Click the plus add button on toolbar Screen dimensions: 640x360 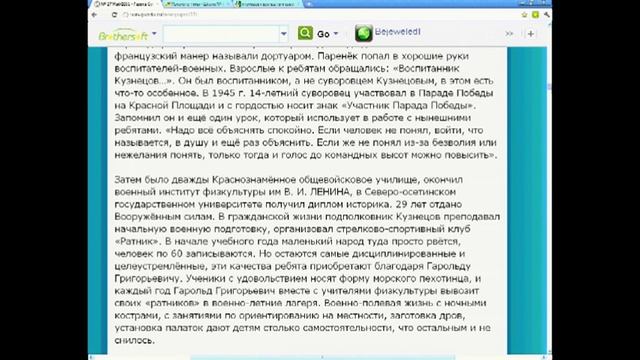[531, 34]
